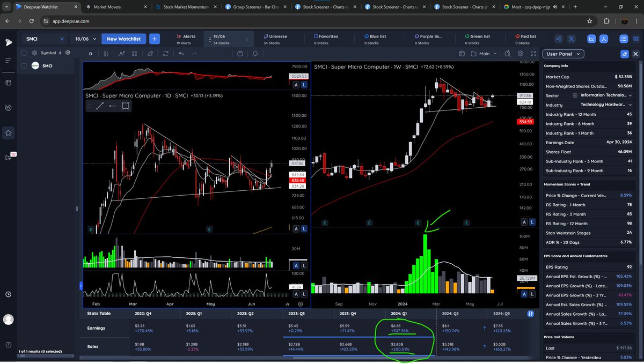Open the 18/06 watchlist dropdown
This screenshot has width=644, height=364.
[85, 39]
